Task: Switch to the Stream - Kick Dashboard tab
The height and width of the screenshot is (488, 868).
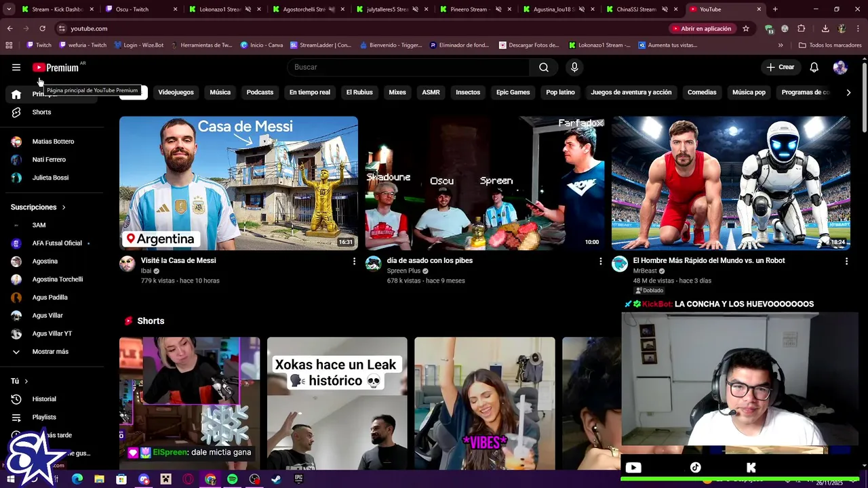Action: coord(58,9)
